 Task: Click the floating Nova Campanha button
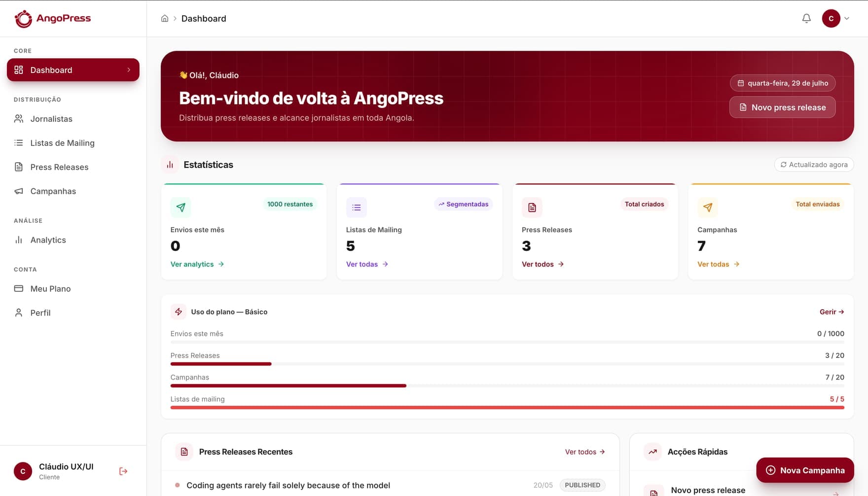pyautogui.click(x=805, y=470)
